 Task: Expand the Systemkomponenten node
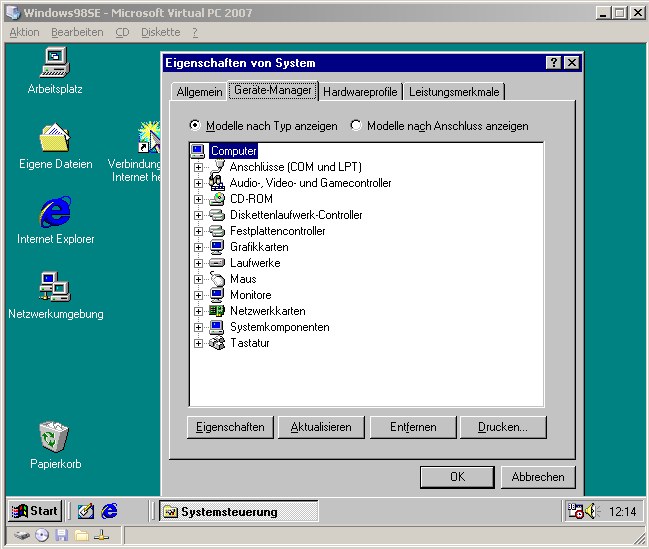[x=198, y=327]
